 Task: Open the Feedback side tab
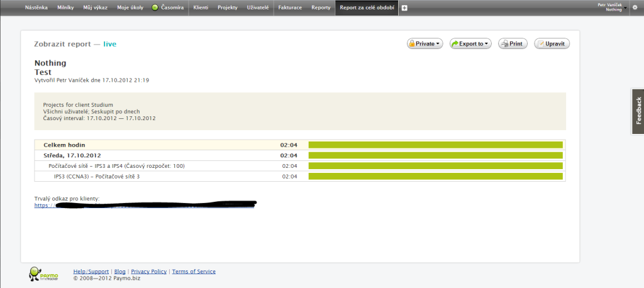point(638,111)
